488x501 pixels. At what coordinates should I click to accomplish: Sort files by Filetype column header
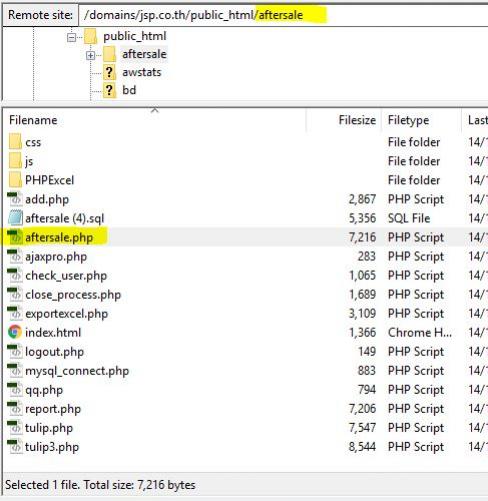coord(421,120)
